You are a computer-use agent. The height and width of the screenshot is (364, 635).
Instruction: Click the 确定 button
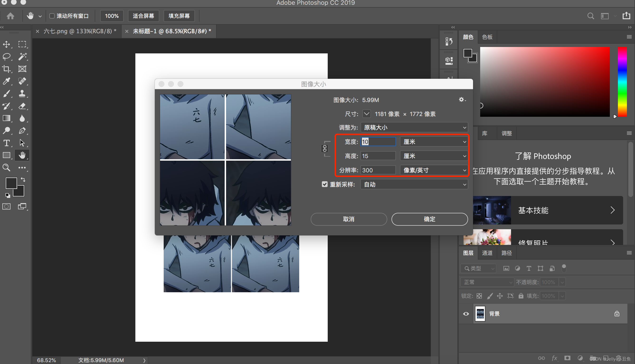pyautogui.click(x=429, y=219)
